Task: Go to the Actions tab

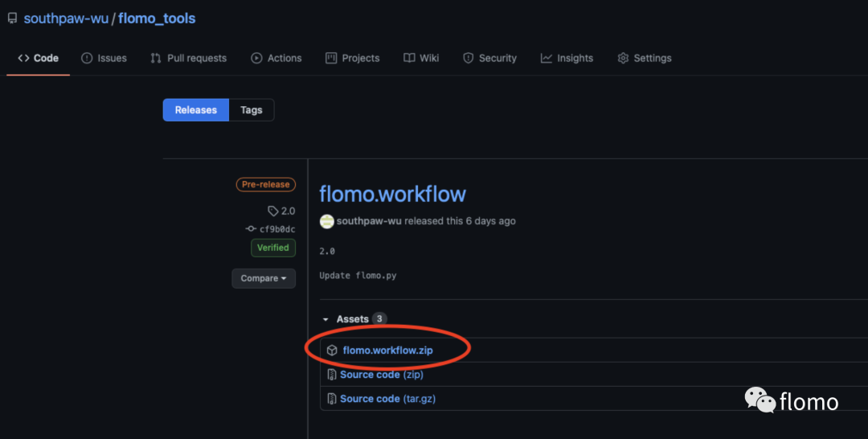Action: tap(276, 58)
